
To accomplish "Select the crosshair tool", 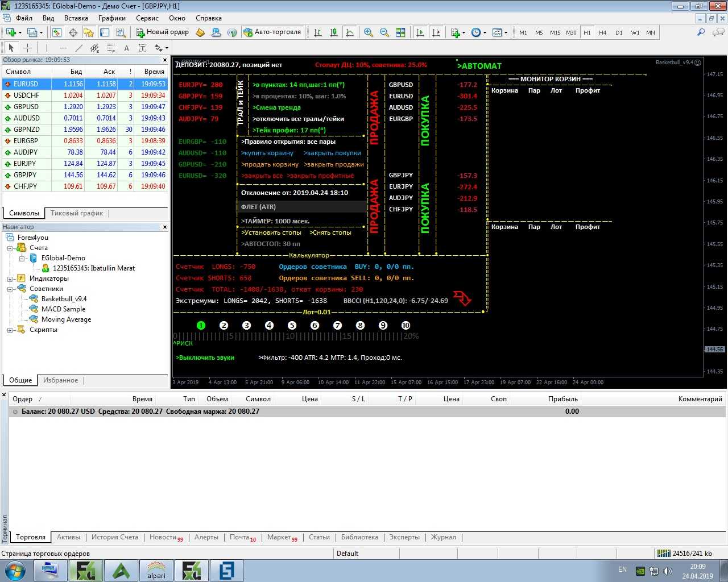I will (x=27, y=48).
